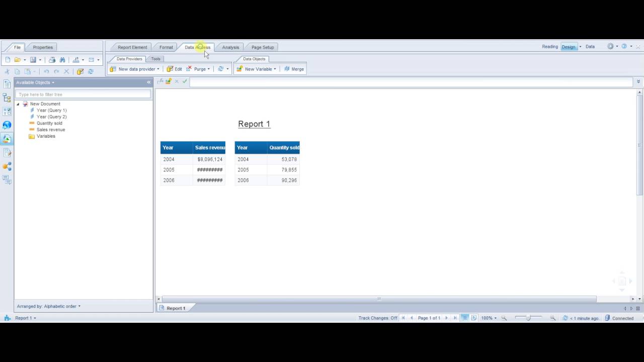The width and height of the screenshot is (644, 362).
Task: Select Available Objects side panel icon
Action: pos(7,139)
